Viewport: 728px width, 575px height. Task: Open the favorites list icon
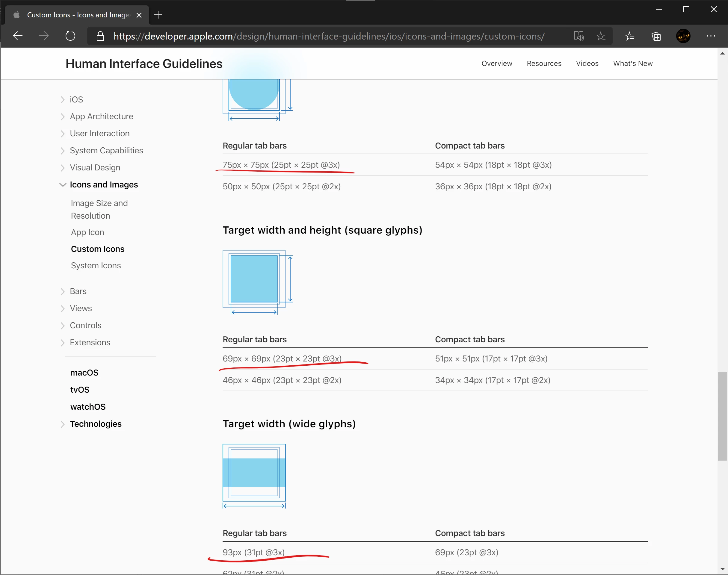pyautogui.click(x=629, y=36)
